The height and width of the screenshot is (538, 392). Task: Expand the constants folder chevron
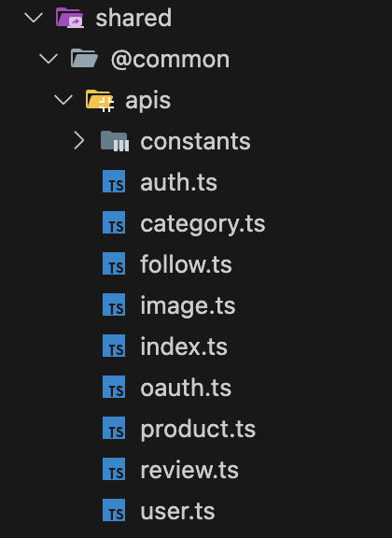(79, 141)
